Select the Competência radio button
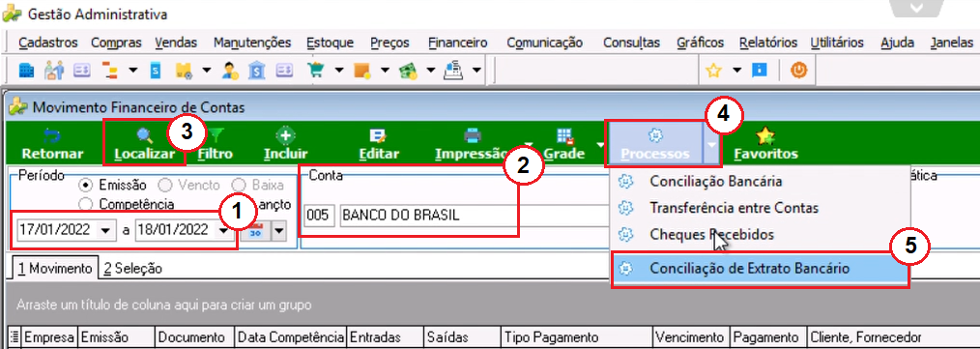Image resolution: width=980 pixels, height=349 pixels. tap(86, 204)
